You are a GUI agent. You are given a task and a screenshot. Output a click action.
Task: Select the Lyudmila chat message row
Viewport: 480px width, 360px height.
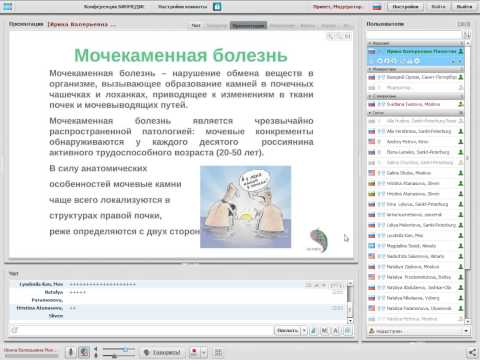pyautogui.click(x=178, y=284)
